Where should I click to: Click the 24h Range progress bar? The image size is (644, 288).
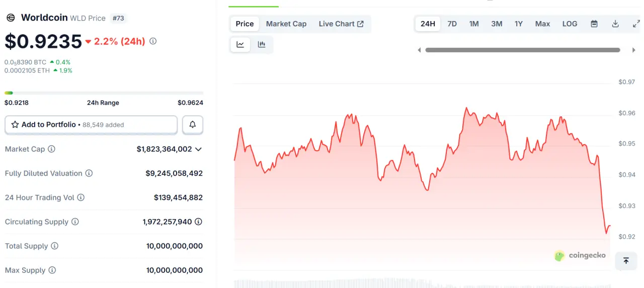(x=104, y=93)
